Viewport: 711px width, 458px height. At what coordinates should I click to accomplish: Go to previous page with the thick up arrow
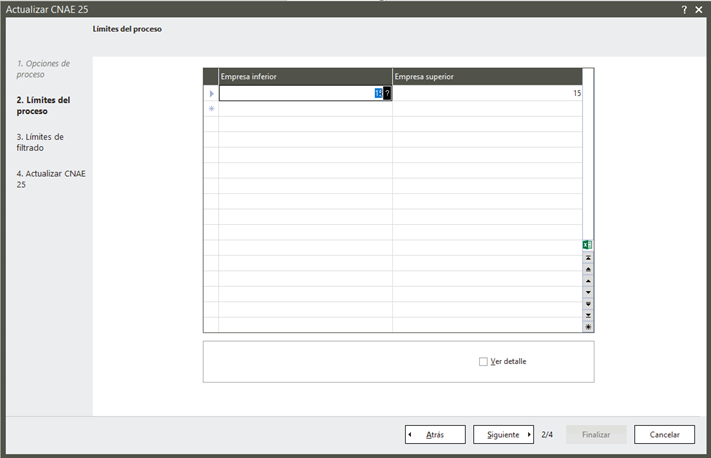pyautogui.click(x=588, y=269)
